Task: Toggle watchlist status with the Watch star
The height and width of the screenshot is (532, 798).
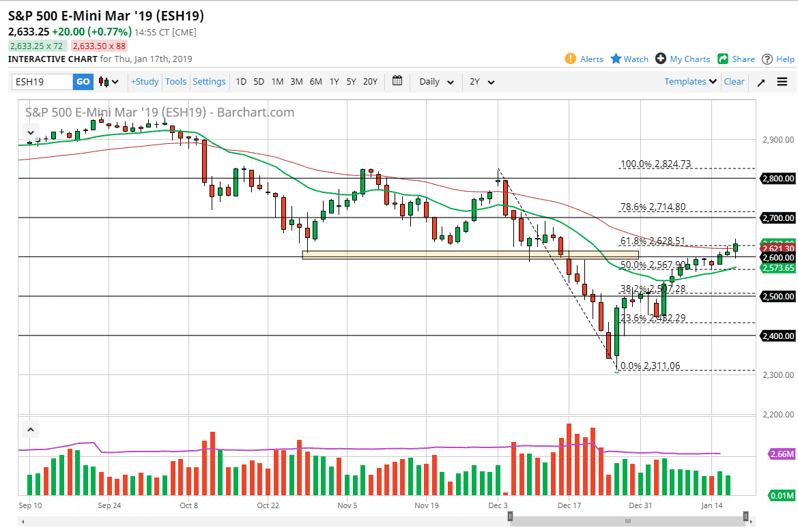Action: (x=616, y=59)
